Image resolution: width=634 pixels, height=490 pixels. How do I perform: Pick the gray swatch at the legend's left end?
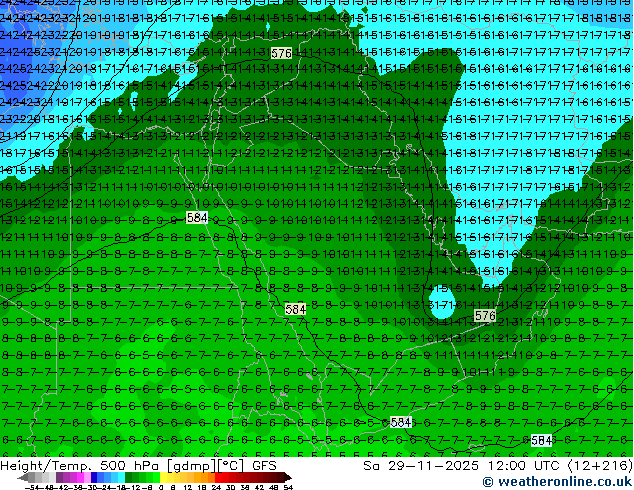[24, 477]
